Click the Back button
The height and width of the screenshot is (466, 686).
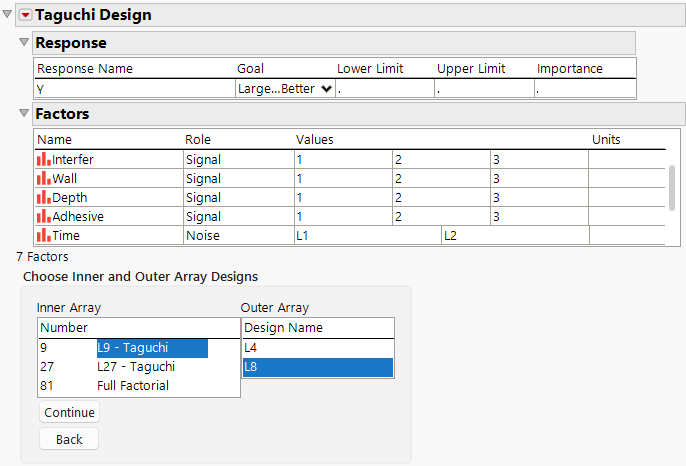click(69, 439)
